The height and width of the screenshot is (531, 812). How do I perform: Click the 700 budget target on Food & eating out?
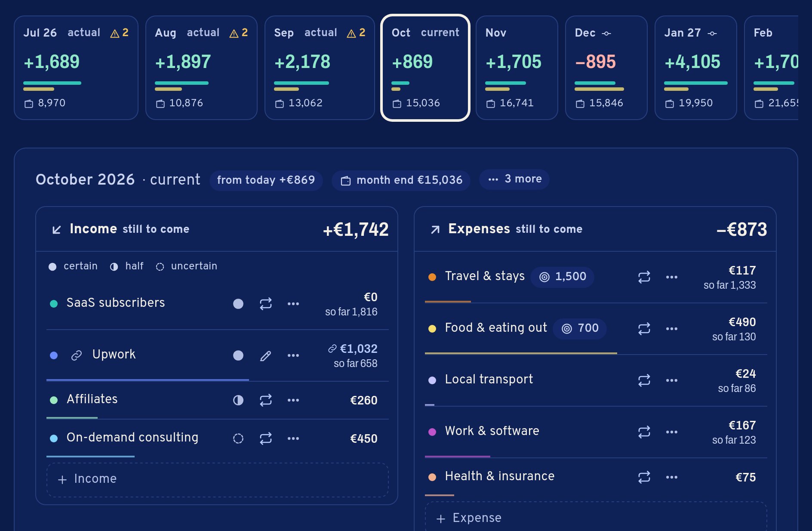[x=580, y=328]
